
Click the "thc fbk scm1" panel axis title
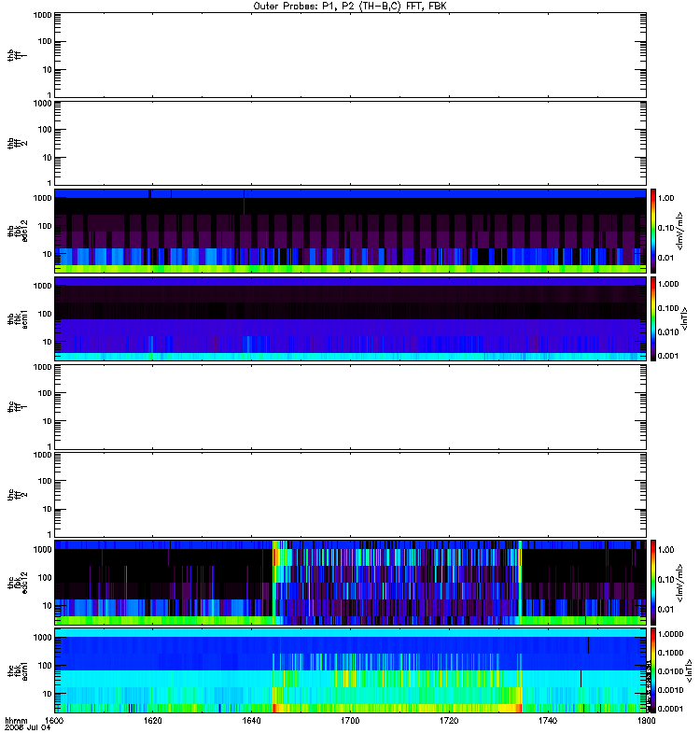[17, 670]
